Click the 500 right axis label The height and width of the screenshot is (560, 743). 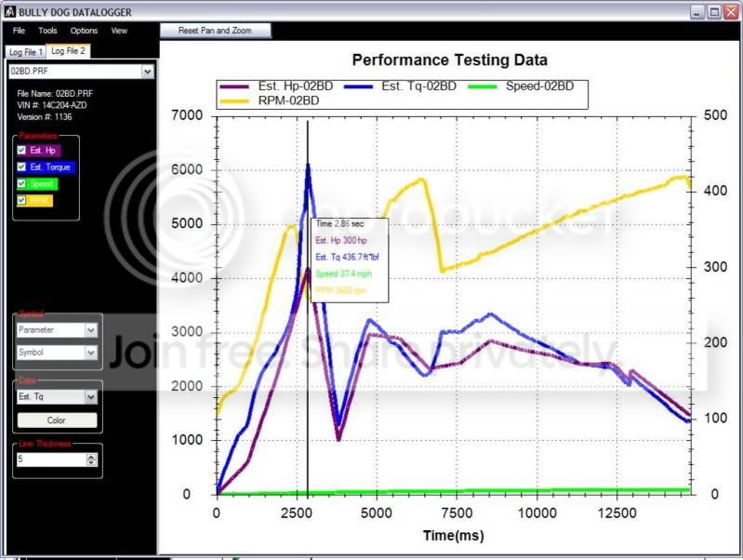coord(715,115)
